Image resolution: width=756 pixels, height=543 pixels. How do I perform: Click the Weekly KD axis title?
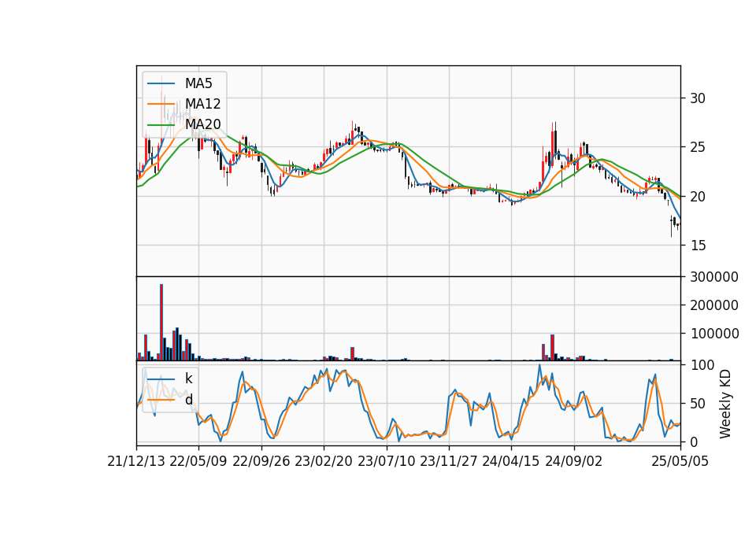tap(725, 404)
